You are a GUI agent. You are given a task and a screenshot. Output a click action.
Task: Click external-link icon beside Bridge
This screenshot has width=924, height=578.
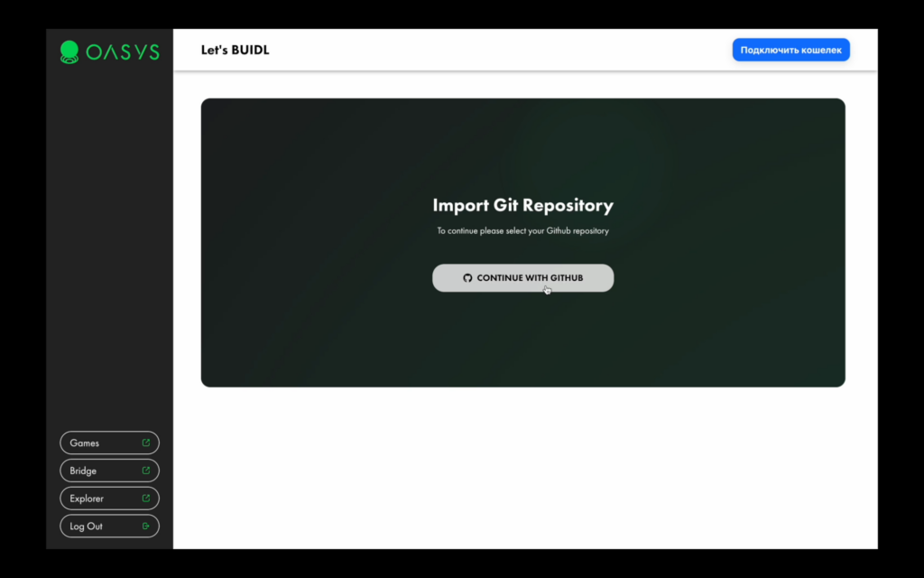tap(146, 471)
